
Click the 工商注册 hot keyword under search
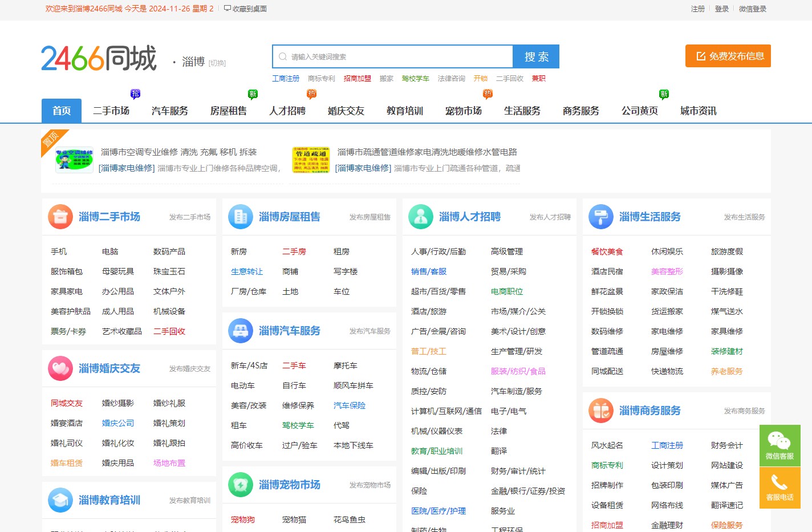[x=286, y=78]
